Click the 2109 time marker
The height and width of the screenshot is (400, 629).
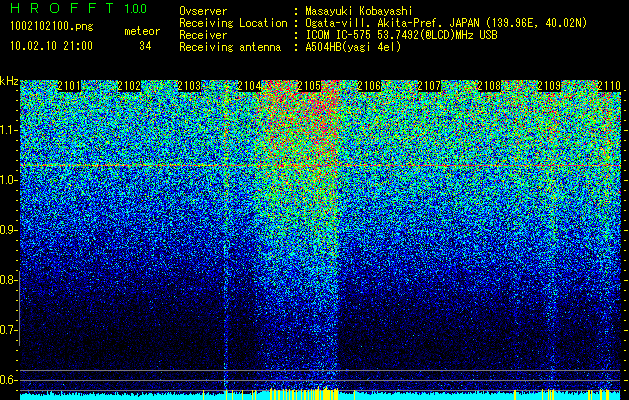coord(549,86)
